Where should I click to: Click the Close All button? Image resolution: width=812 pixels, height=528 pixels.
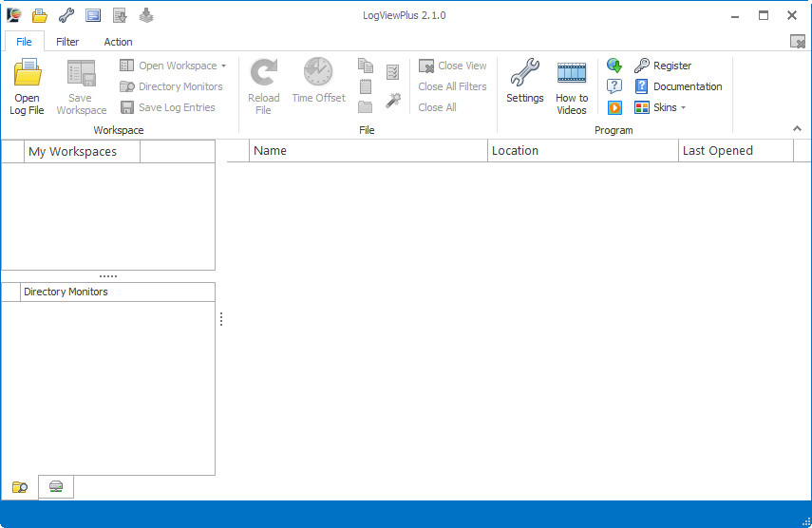pos(437,107)
